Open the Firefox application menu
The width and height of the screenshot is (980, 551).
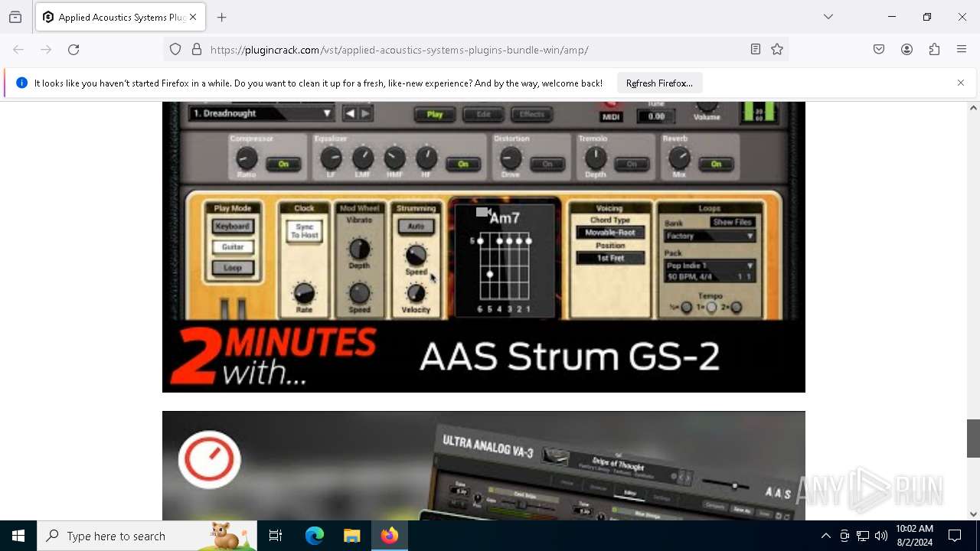[x=962, y=50]
